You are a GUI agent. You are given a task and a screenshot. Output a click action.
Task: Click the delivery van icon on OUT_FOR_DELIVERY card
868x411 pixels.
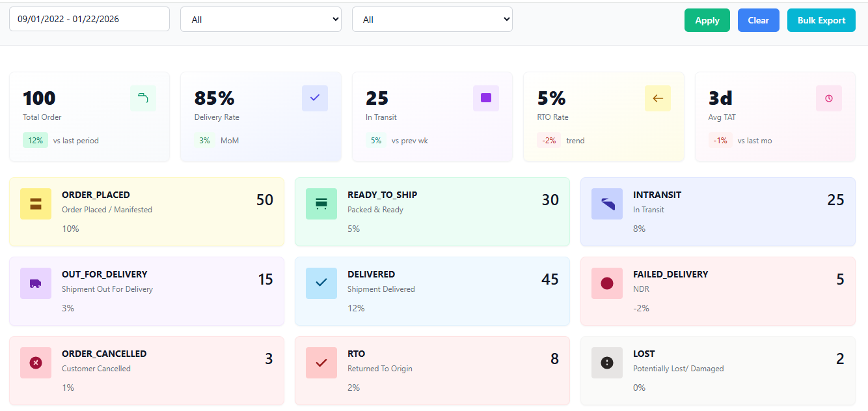tap(35, 283)
